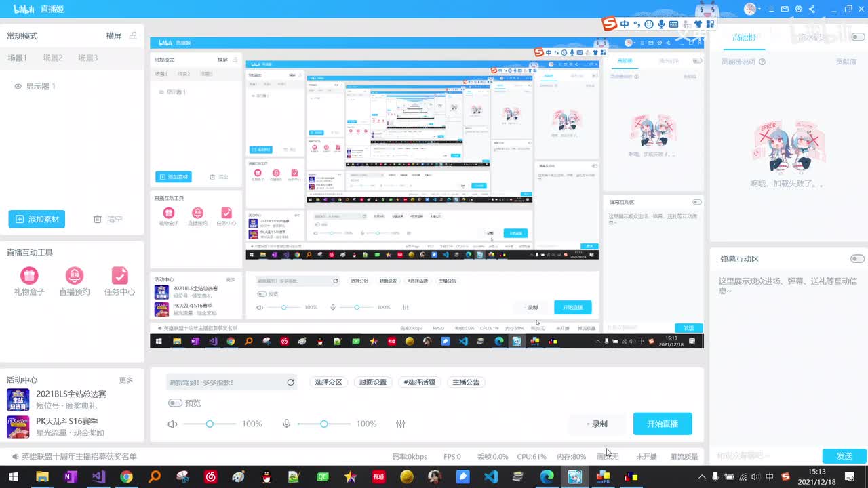Switch Sogou input language via 中 icon

point(625,24)
